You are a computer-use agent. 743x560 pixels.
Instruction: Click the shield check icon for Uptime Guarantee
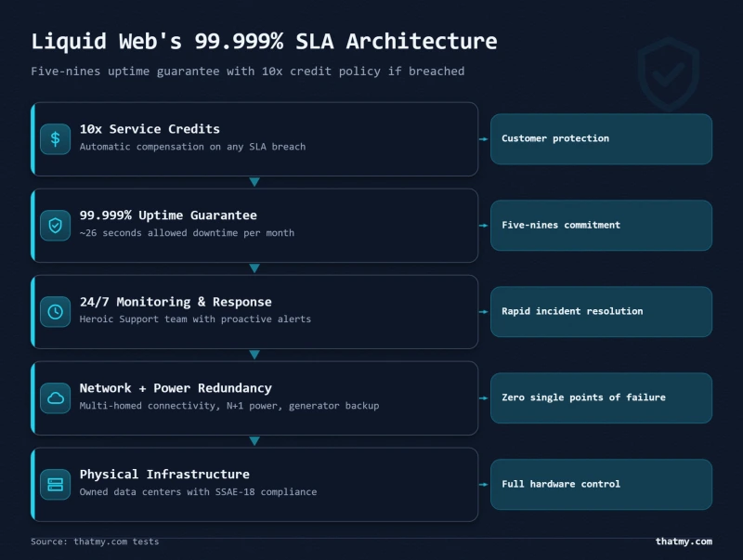[56, 226]
